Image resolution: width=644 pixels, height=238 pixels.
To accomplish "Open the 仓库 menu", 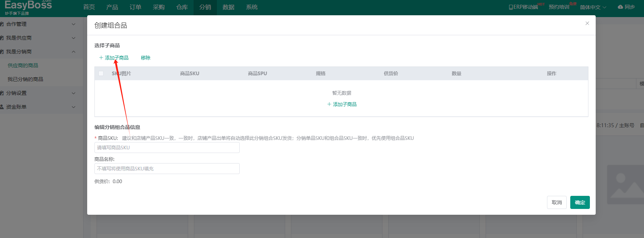I will point(182,7).
